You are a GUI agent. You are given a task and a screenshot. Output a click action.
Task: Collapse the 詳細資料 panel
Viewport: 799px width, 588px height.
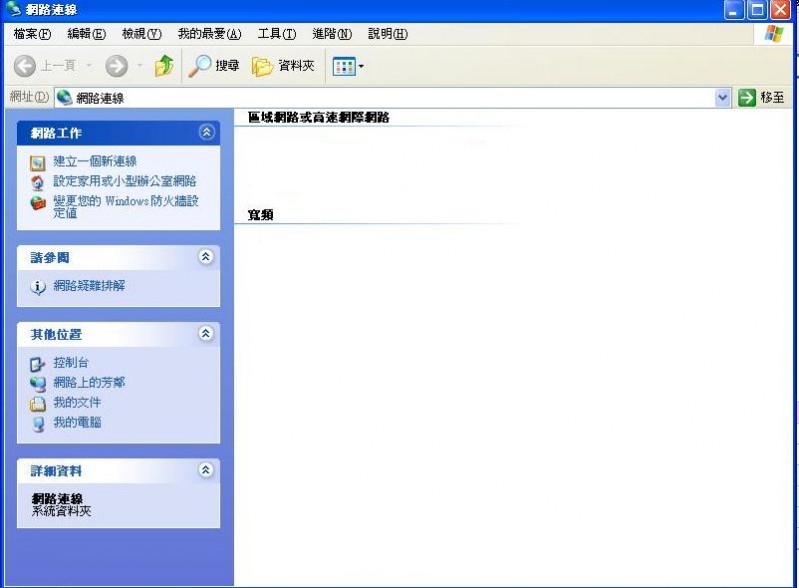pyautogui.click(x=206, y=470)
